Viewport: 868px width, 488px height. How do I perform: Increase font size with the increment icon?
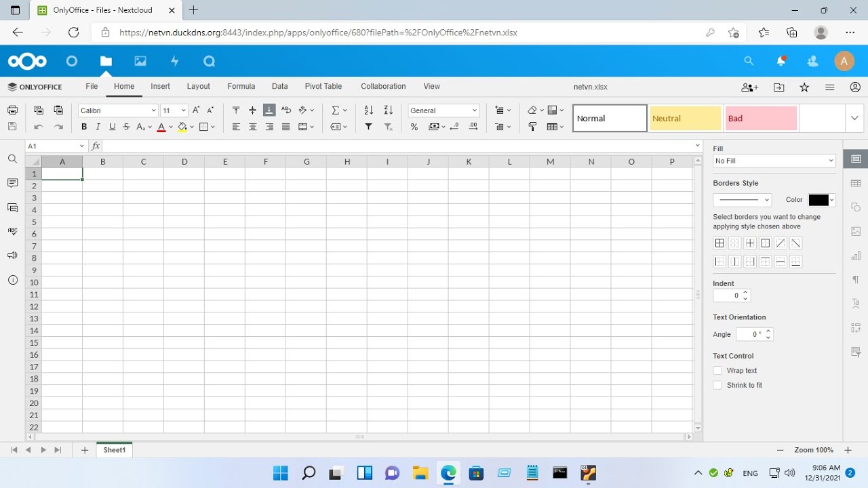click(196, 110)
